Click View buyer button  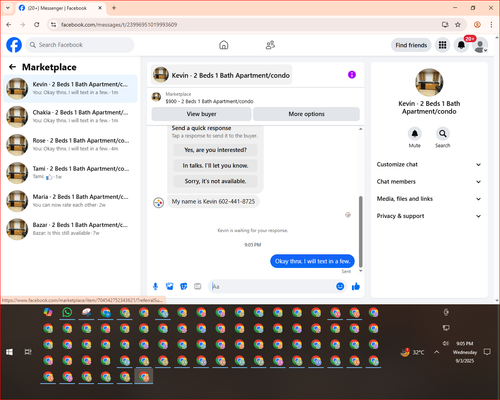point(201,114)
